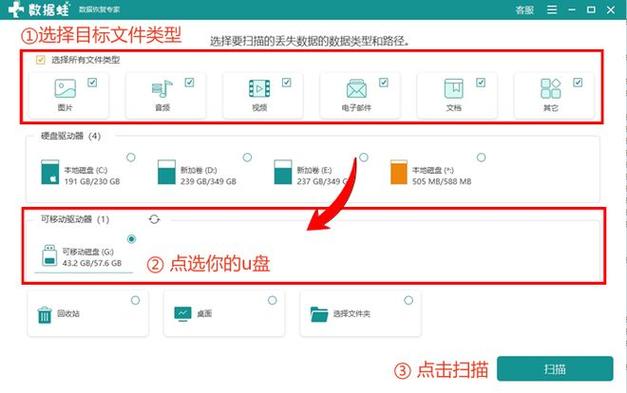Maximize the 数据蛙 window

[591, 10]
